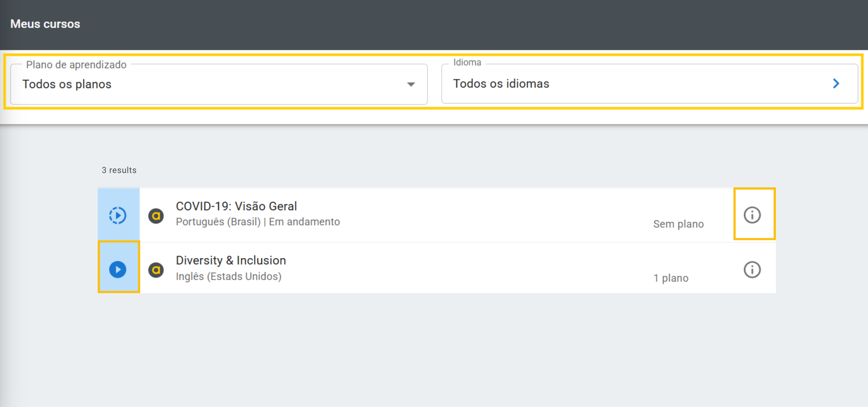Click the Idioma field label
868x407 pixels.
point(467,62)
